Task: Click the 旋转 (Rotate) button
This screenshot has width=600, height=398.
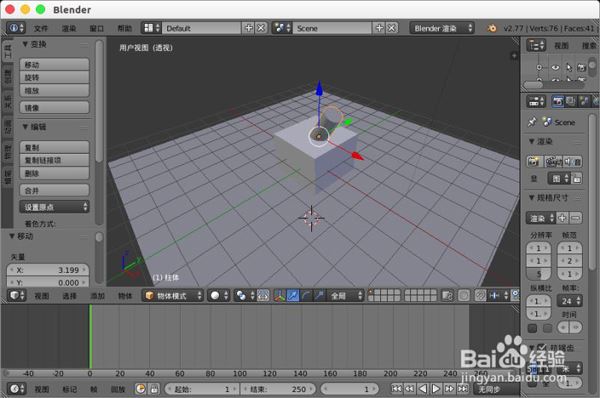Action: tap(54, 78)
